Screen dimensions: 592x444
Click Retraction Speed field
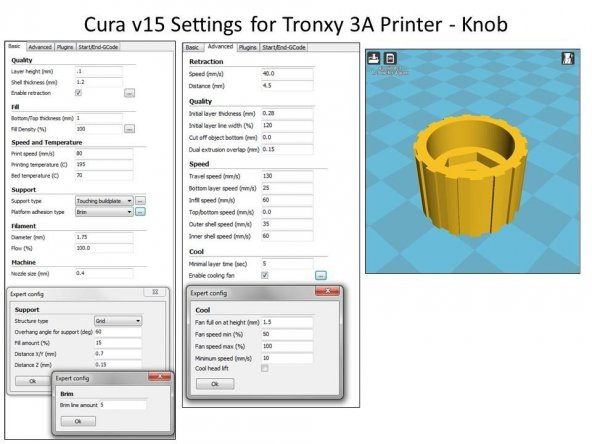coord(287,74)
